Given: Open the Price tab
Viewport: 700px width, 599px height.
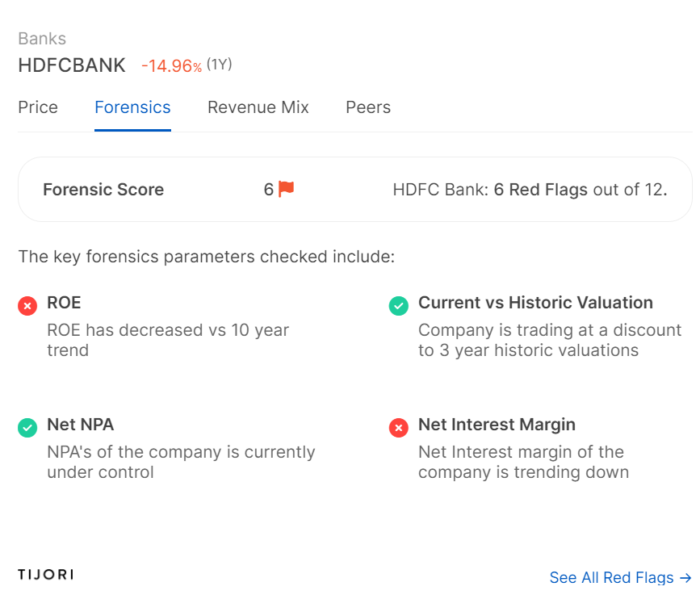Looking at the screenshot, I should pos(38,107).
